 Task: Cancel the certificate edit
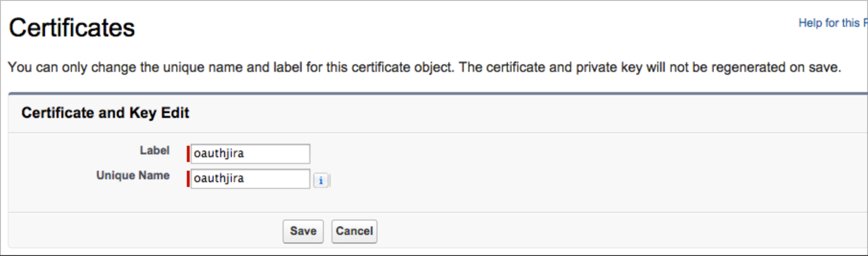tap(354, 231)
